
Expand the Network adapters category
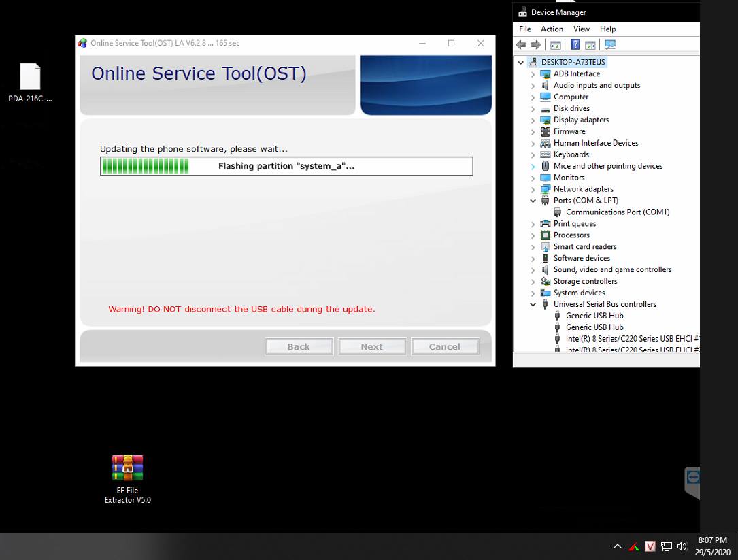tap(533, 189)
